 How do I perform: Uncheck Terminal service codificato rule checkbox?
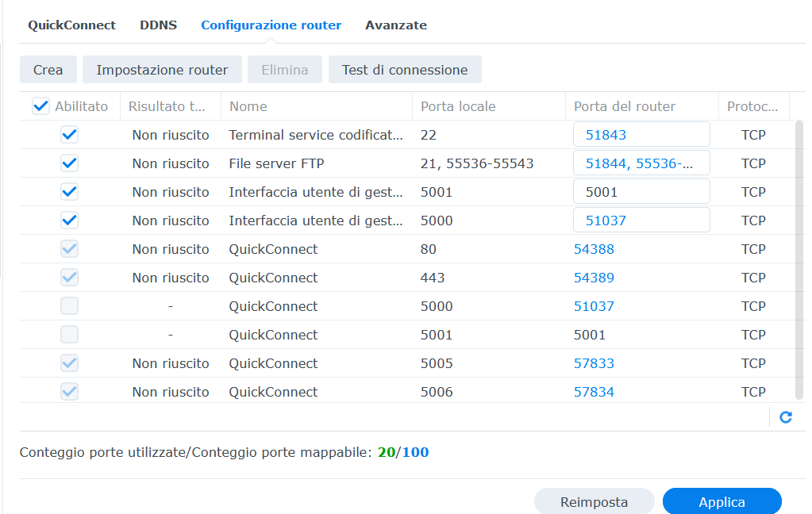pyautogui.click(x=69, y=135)
